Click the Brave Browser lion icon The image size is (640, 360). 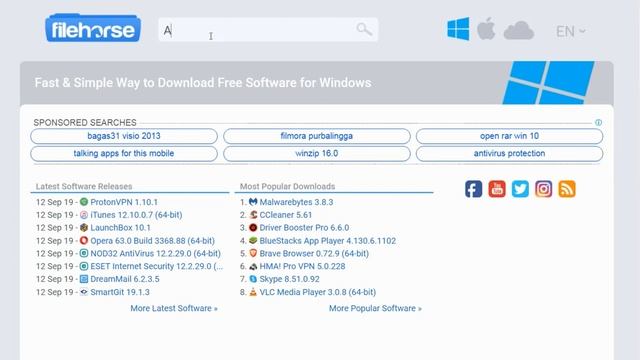253,253
